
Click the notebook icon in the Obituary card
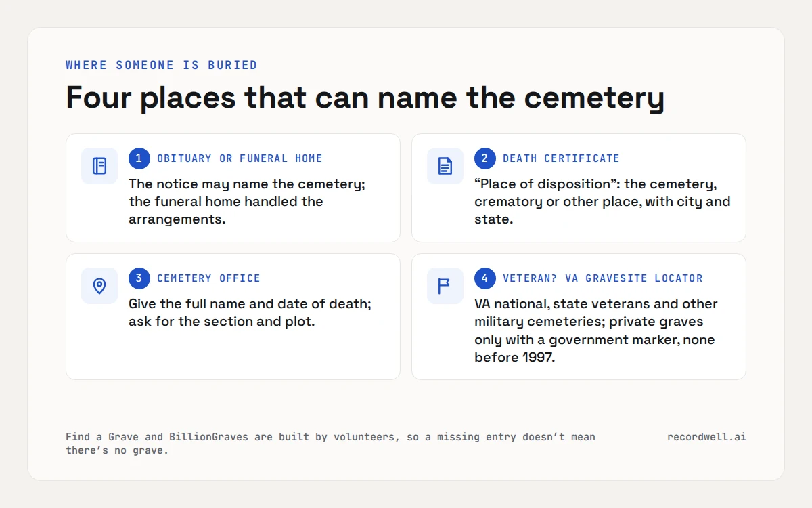(99, 166)
